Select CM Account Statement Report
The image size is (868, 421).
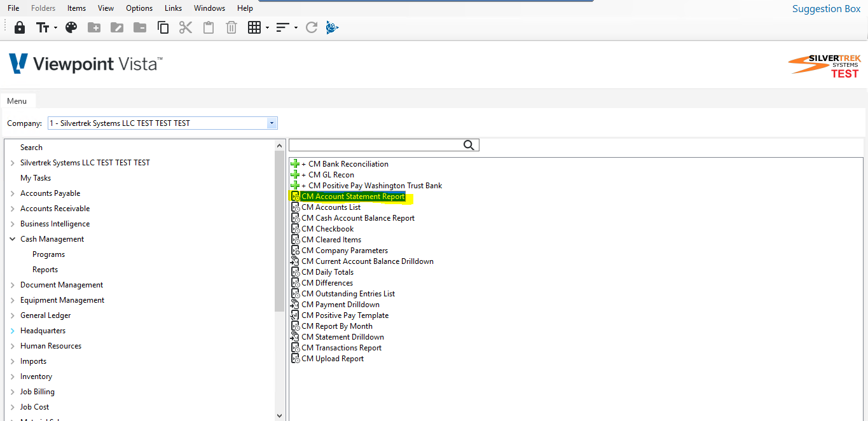coord(353,197)
